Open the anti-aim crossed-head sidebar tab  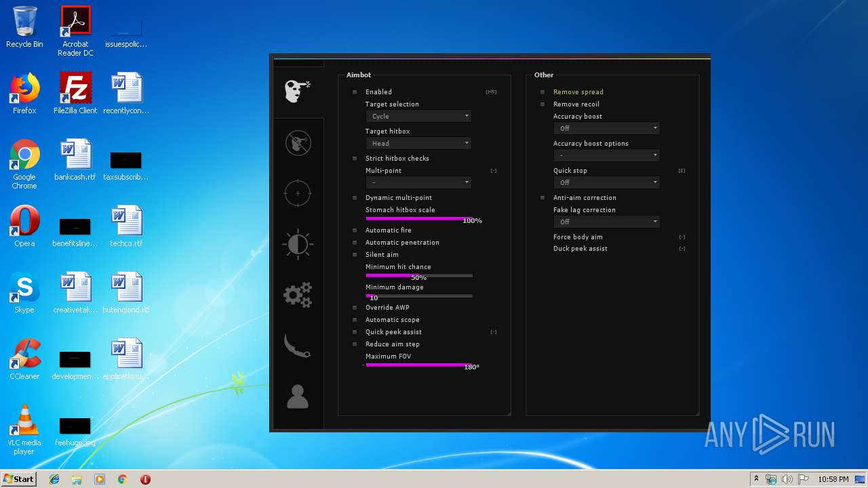tap(298, 142)
